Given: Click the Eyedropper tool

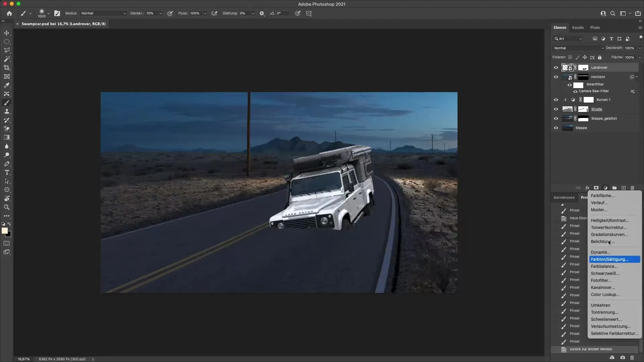Looking at the screenshot, I should pyautogui.click(x=7, y=85).
